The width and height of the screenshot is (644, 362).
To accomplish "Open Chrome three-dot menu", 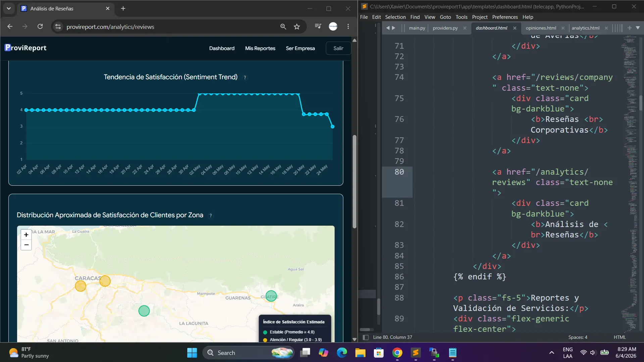I will pos(348,27).
